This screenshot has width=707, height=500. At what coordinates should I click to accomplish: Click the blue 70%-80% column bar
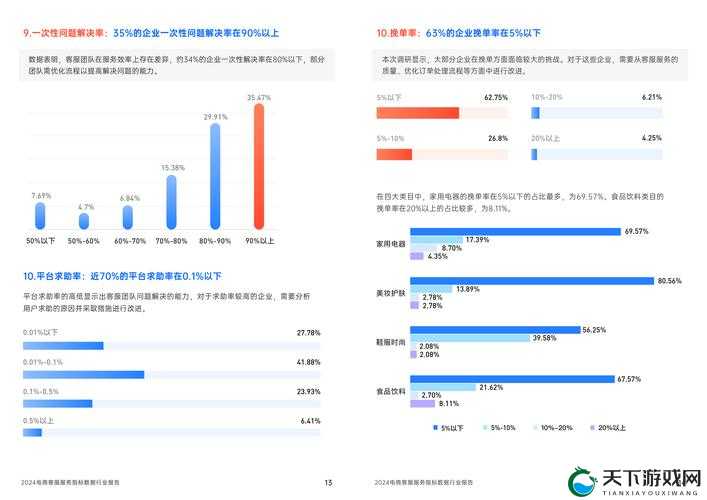point(171,202)
